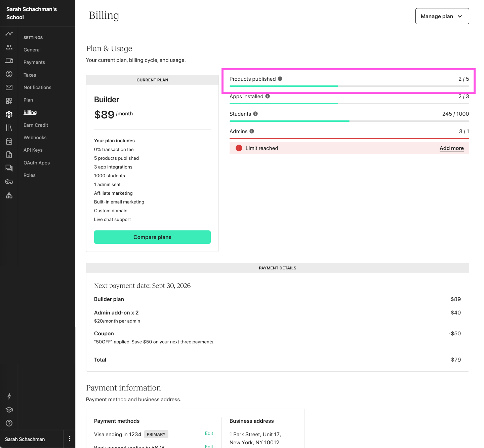Click the graduation cap sidebar icon
Screen dimensions: 484x448
pyautogui.click(x=9, y=410)
